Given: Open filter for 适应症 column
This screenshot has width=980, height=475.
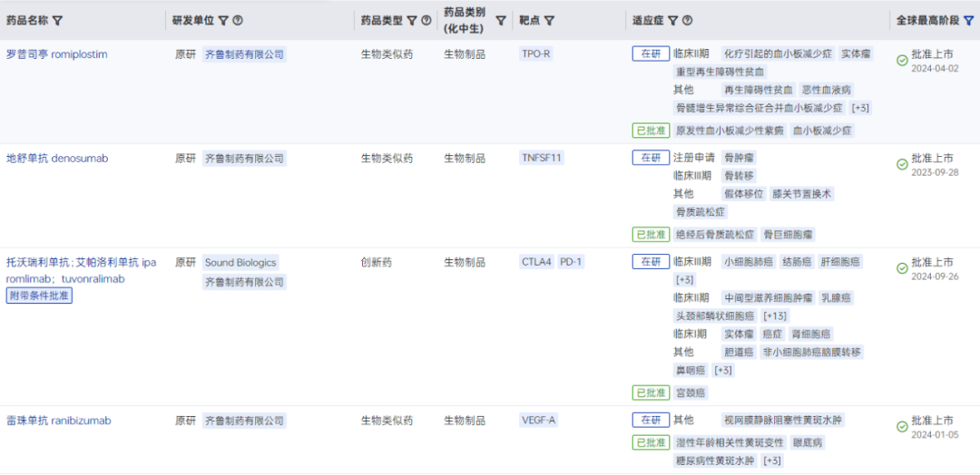Looking at the screenshot, I should pos(672,21).
